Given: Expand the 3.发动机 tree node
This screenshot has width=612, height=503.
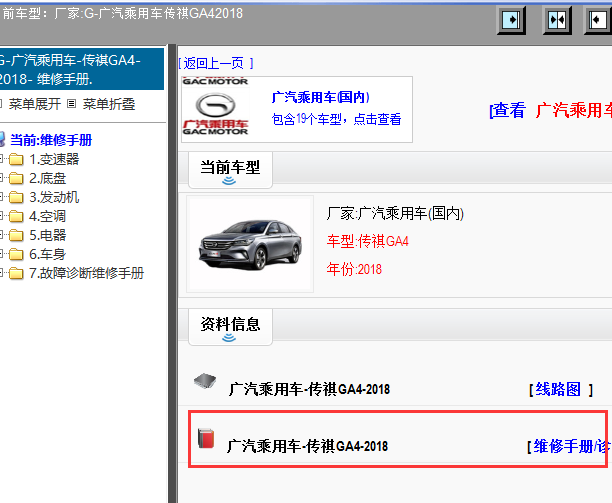Looking at the screenshot, I should [x=1, y=197].
